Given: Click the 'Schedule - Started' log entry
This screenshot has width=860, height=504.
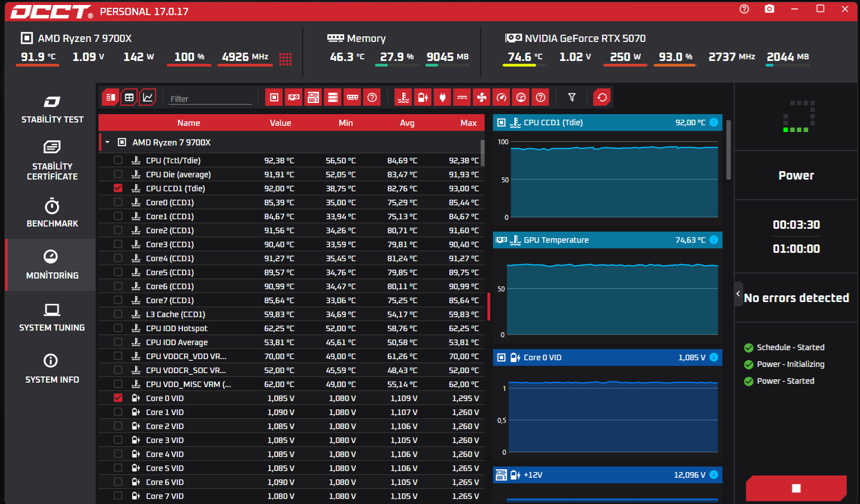Looking at the screenshot, I should pos(790,347).
